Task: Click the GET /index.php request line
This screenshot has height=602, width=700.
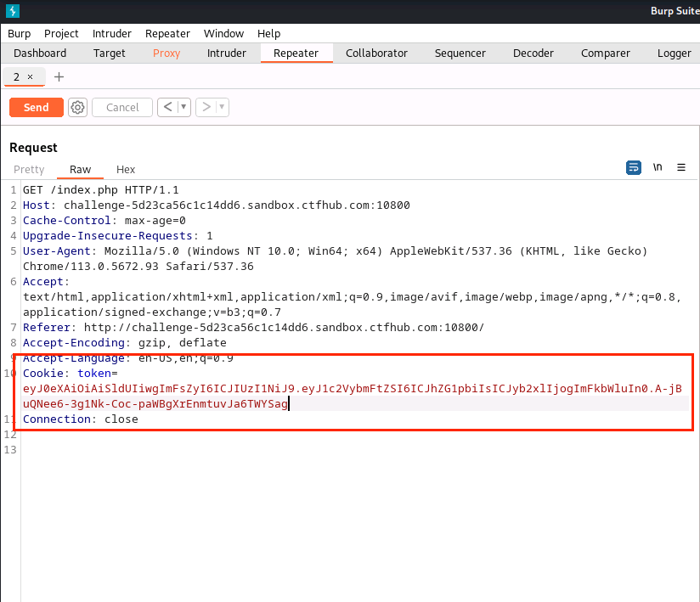Action: tap(101, 190)
